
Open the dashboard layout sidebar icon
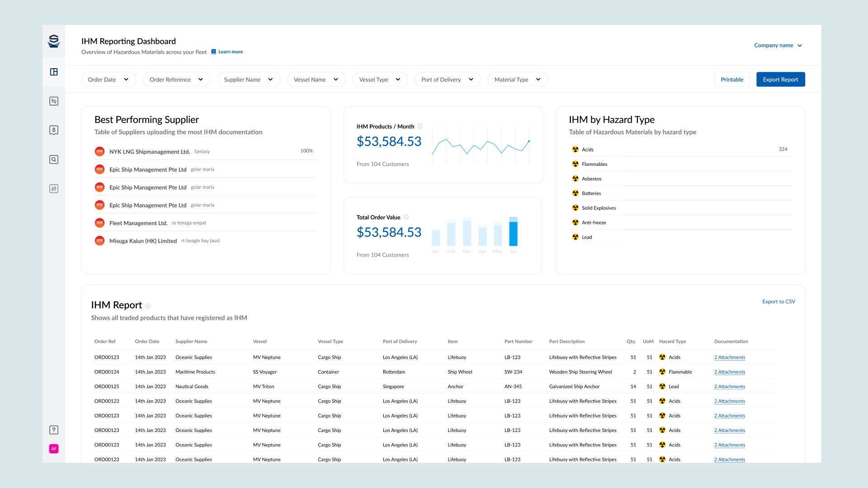click(54, 72)
